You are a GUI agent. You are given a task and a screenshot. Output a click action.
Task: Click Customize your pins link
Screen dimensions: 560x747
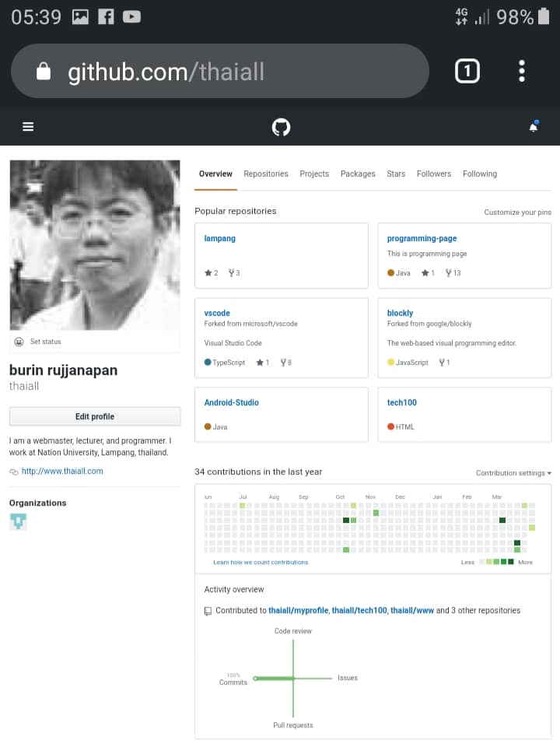click(517, 212)
